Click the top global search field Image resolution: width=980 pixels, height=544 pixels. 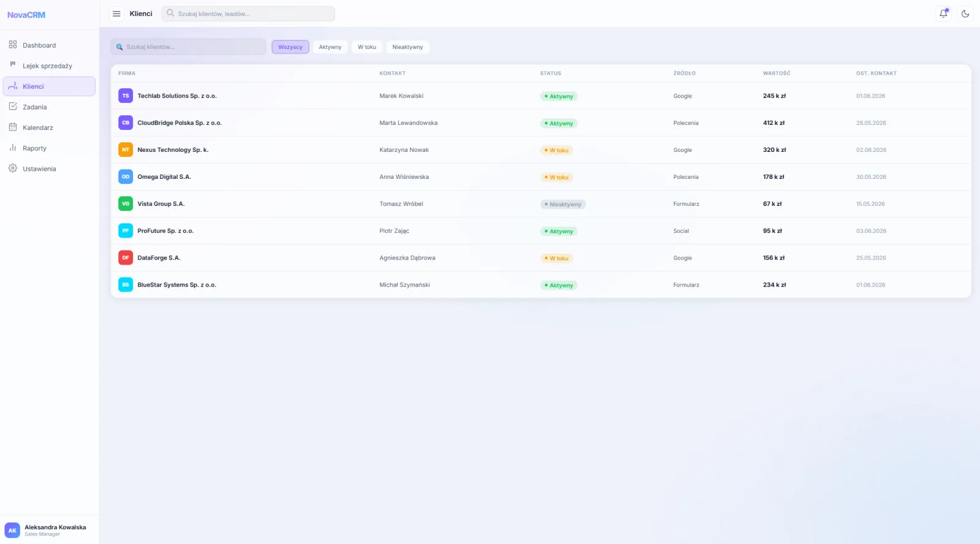[248, 13]
